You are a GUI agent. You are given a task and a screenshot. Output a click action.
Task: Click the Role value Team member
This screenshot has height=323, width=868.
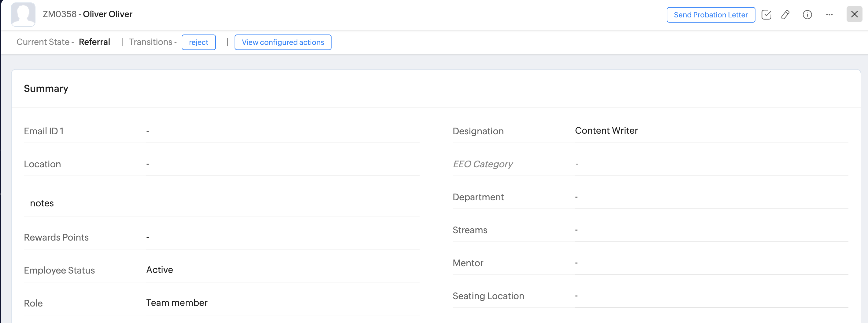[x=176, y=303]
